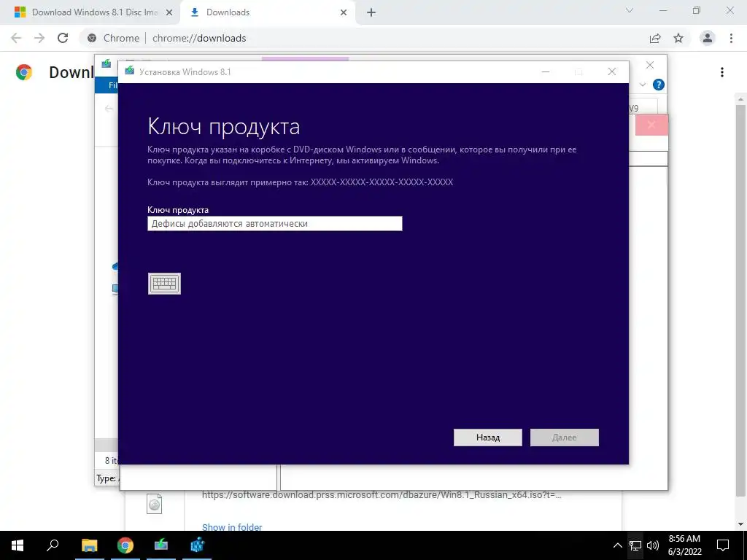This screenshot has width=747, height=560.
Task: Open a new Chrome tab
Action: [371, 13]
